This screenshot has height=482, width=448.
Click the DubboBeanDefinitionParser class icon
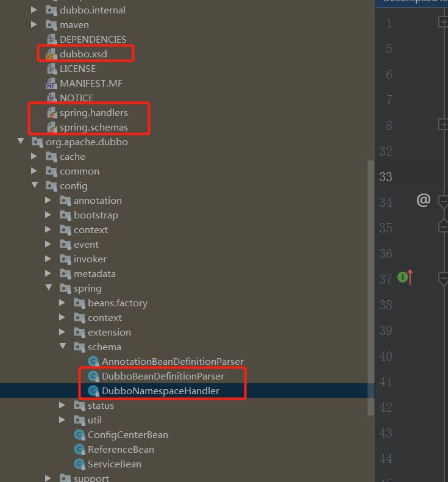[x=93, y=376]
